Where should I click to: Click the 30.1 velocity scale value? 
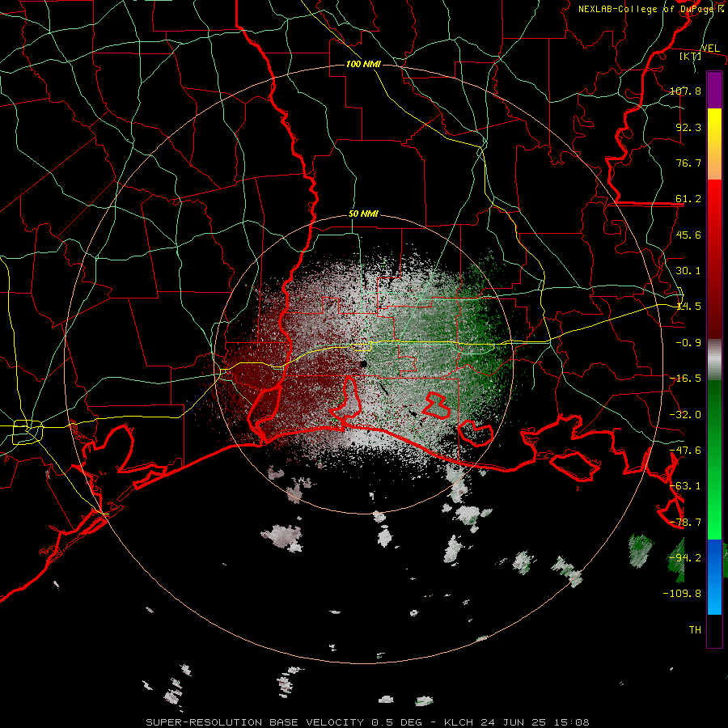(688, 271)
